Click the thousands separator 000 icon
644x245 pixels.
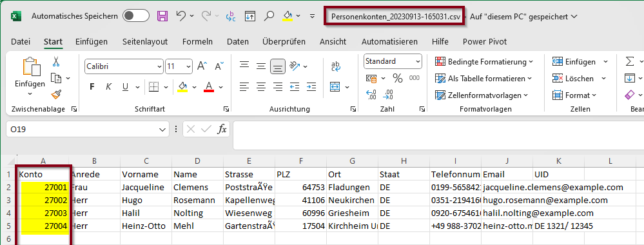click(x=415, y=78)
